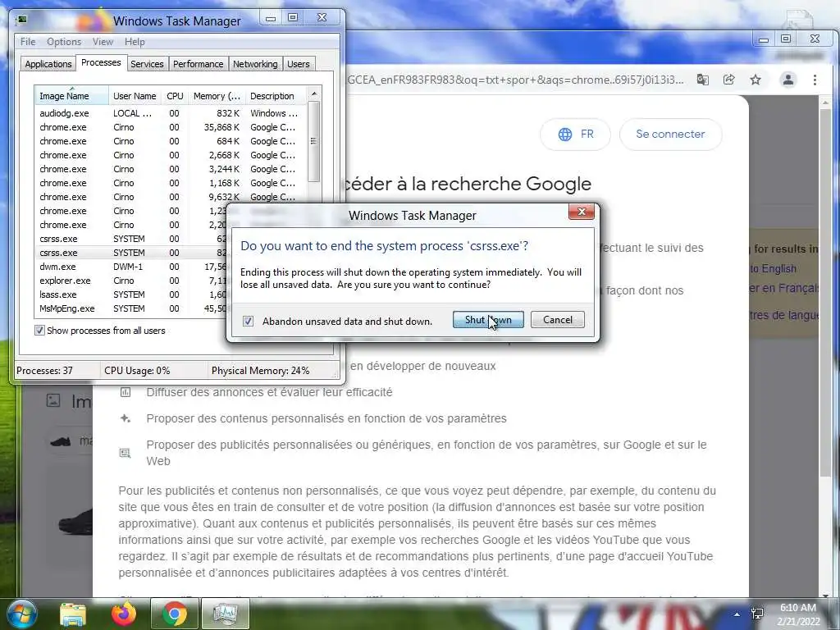Select chrome.exe row using 684 K memory
The height and width of the screenshot is (630, 840).
pos(171,141)
